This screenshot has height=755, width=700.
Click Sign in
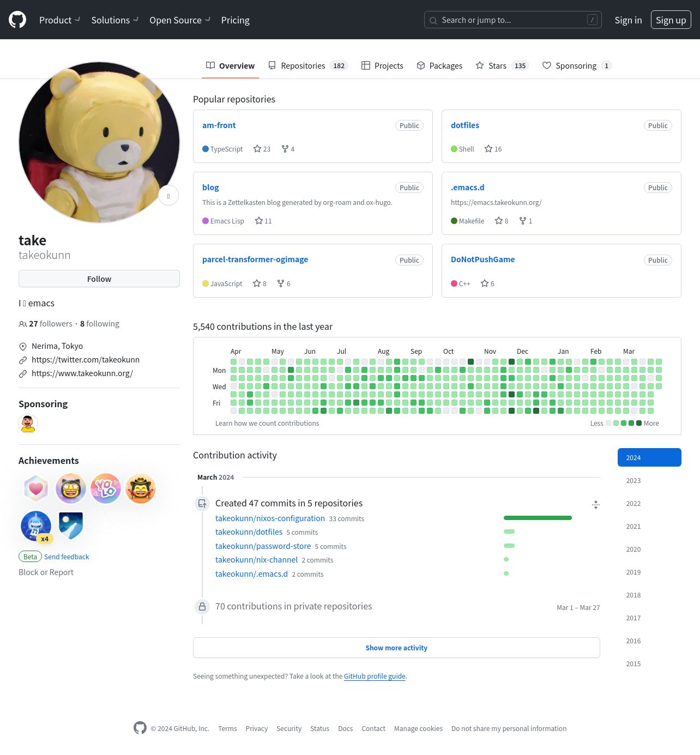[x=628, y=20]
